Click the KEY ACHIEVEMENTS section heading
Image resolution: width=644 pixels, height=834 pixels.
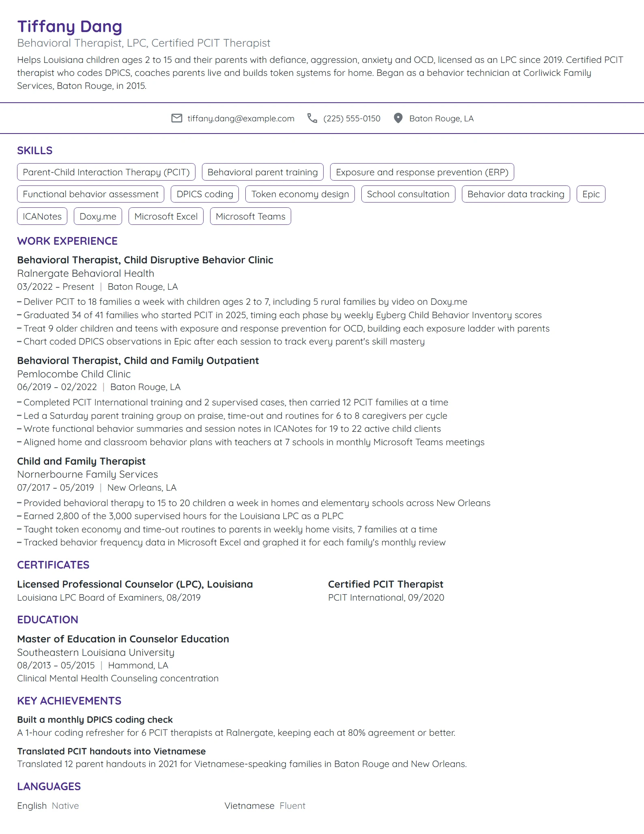69,701
